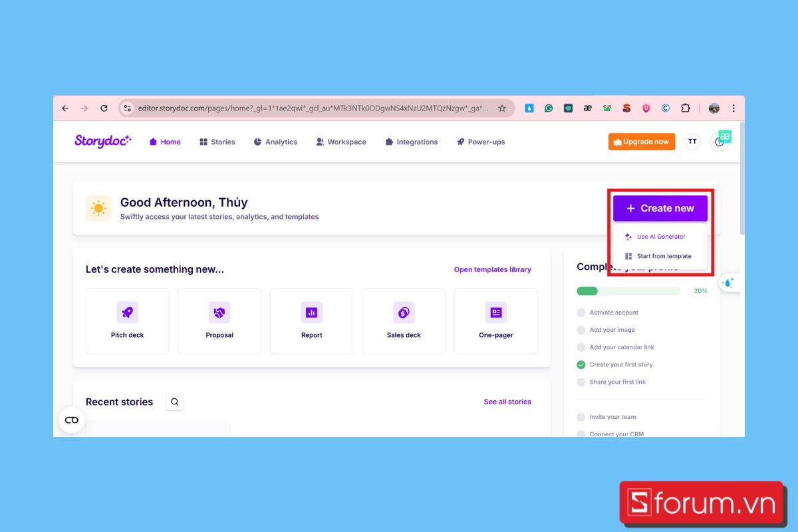Click the red shield extension icon
798x532 pixels.
click(646, 108)
